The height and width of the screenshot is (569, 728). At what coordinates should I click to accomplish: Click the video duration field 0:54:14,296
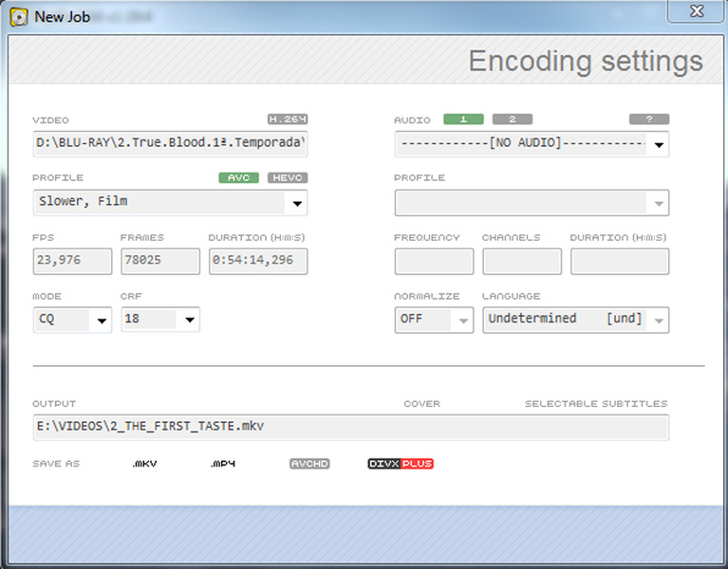(x=258, y=261)
